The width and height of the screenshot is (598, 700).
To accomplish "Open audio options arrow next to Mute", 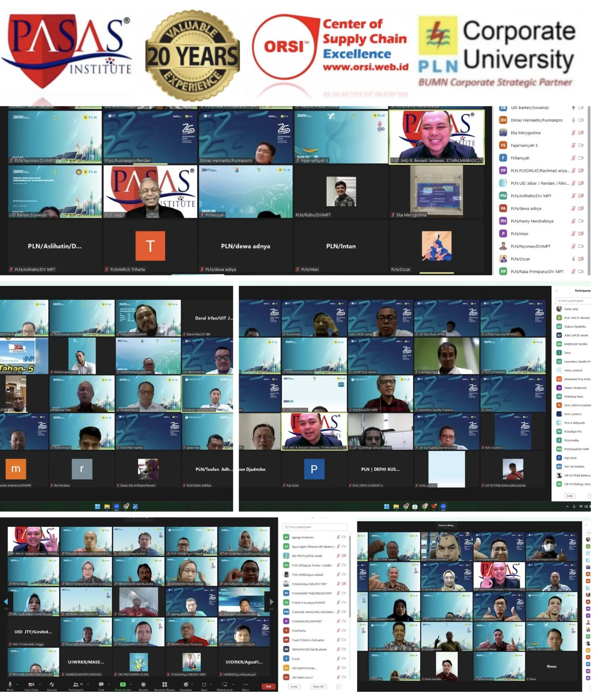I will [17, 685].
